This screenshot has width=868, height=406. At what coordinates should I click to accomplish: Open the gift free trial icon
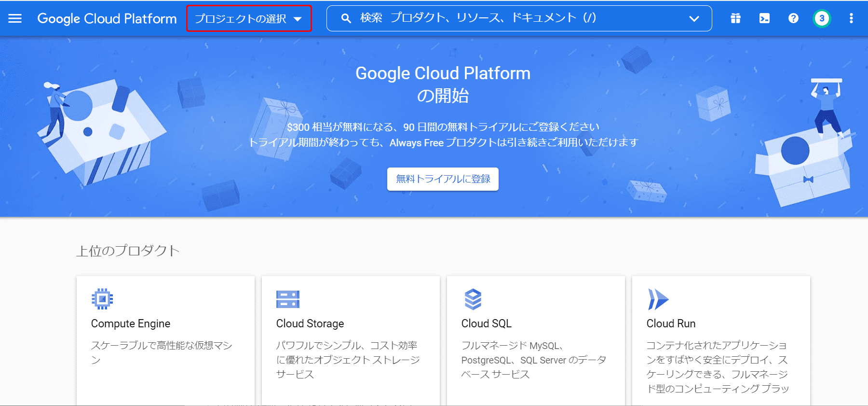point(735,18)
